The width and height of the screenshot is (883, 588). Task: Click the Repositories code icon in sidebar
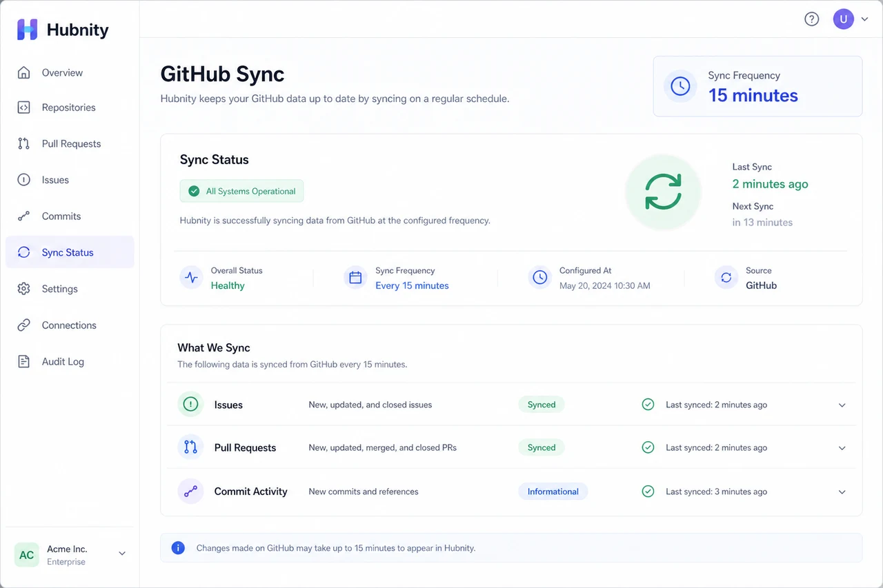23,108
